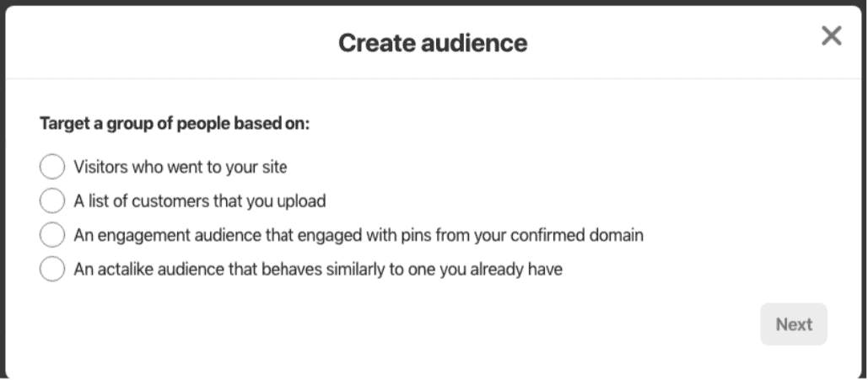
Task: Choose the customer list upload radio button
Action: point(52,201)
